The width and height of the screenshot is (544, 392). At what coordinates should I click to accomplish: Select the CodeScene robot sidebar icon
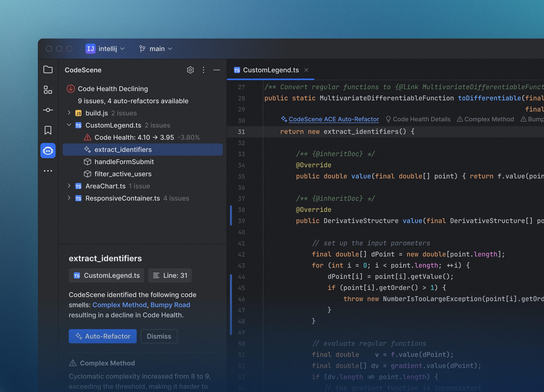48,151
